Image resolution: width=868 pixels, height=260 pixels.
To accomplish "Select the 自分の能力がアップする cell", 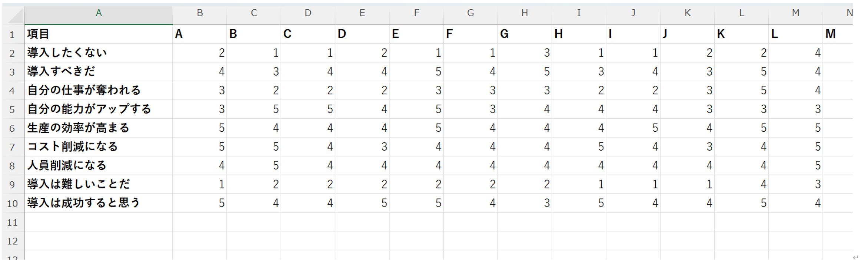I will tap(89, 109).
